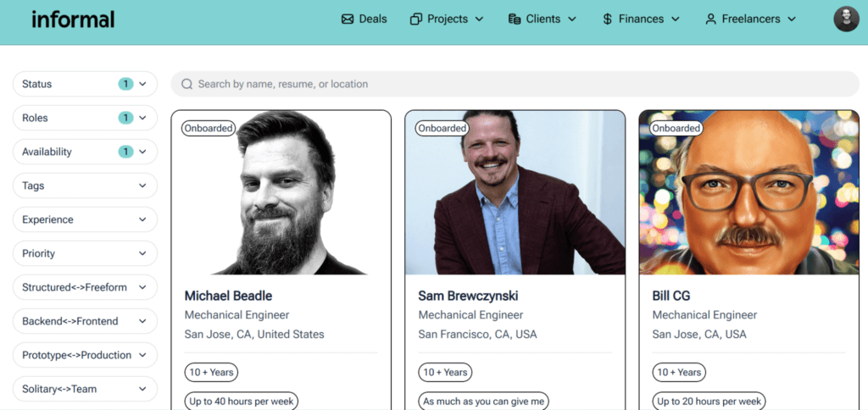Click the Clients building icon

(515, 19)
